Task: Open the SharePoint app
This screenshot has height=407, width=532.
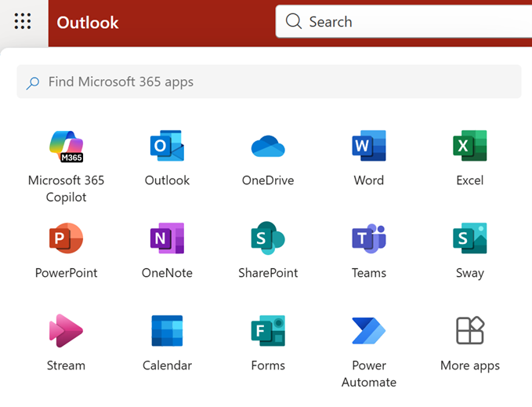Action: point(268,239)
